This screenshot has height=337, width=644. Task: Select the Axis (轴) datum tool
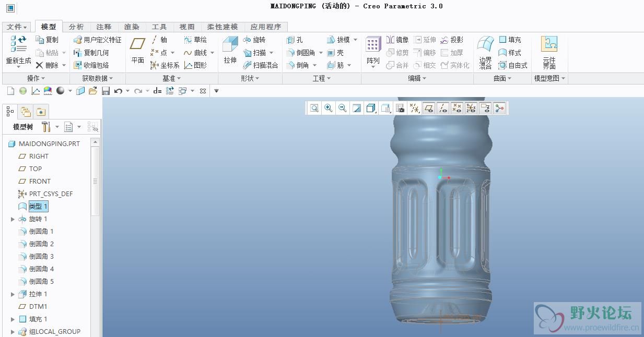click(x=159, y=40)
